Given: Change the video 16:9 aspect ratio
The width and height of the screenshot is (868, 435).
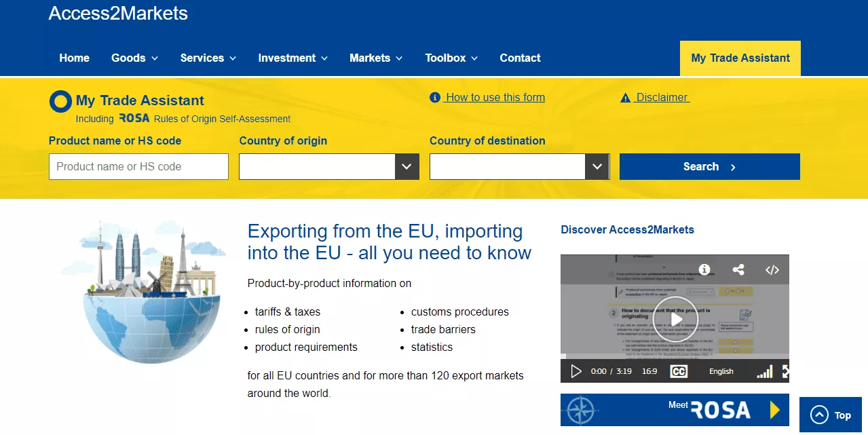Looking at the screenshot, I should point(649,371).
